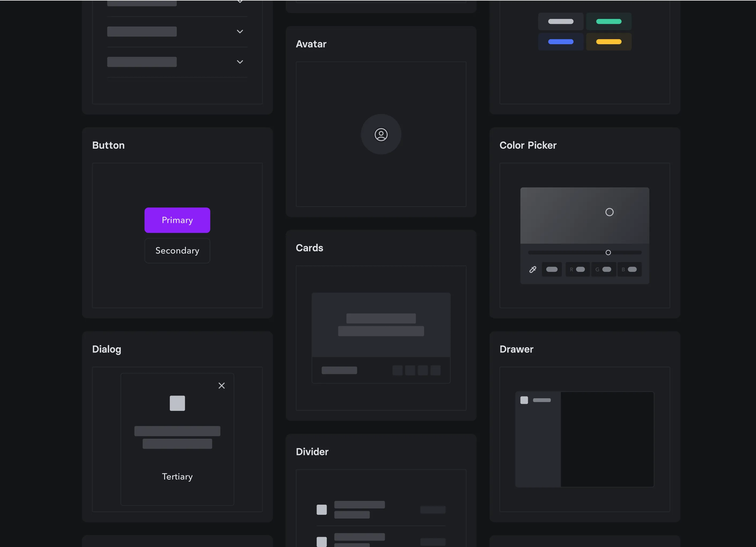The height and width of the screenshot is (547, 756).
Task: Click the green badge chip
Action: pos(609,21)
